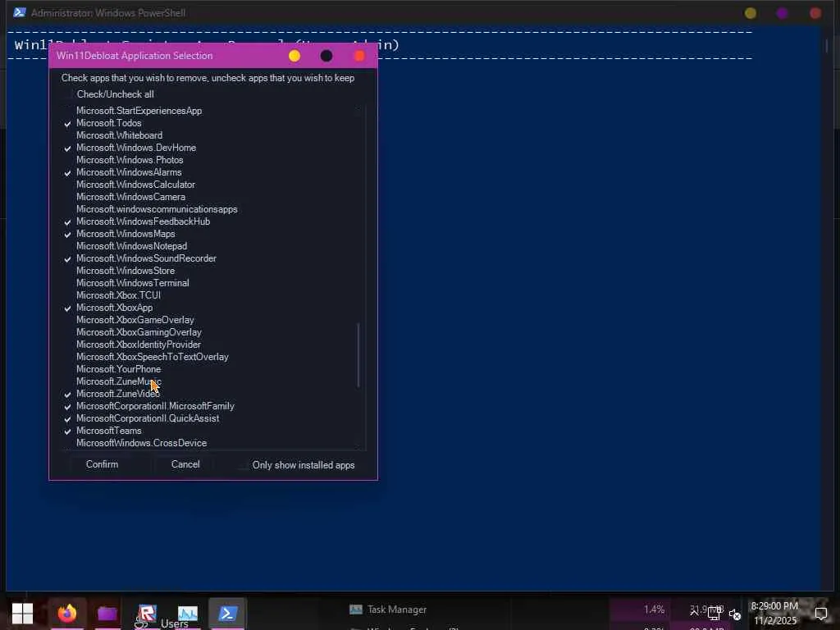
Task: Check Microsoft.WindowsCamera
Action: [67, 198]
